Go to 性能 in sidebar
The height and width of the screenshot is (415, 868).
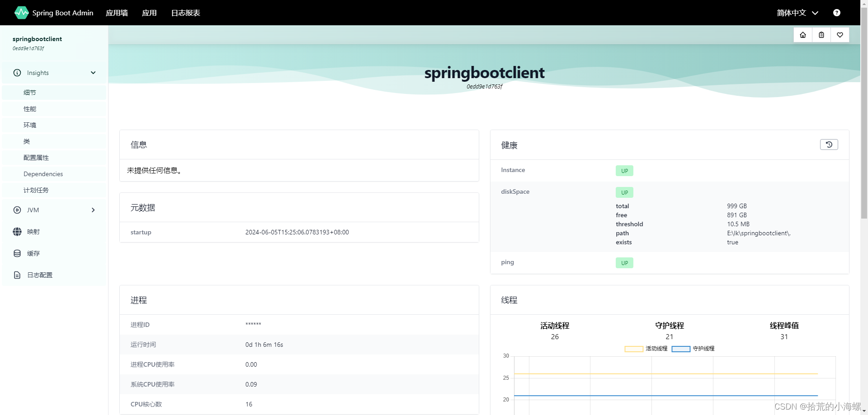[x=30, y=109]
